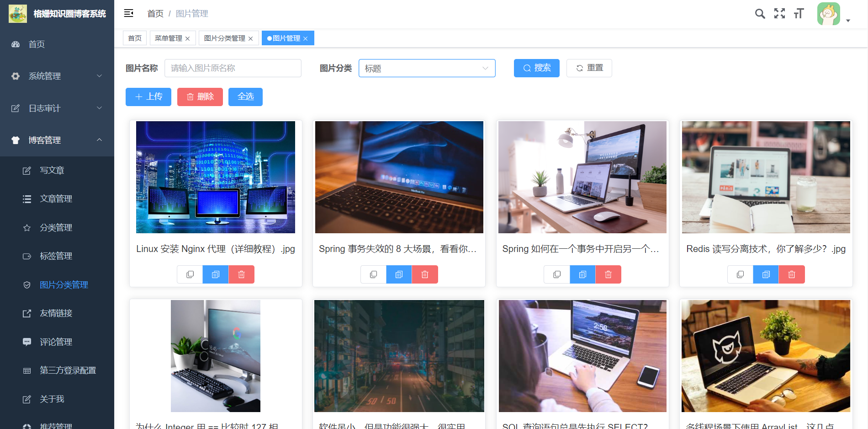
Task: Open blue details icon for Redis 读写分离 image
Action: (766, 274)
